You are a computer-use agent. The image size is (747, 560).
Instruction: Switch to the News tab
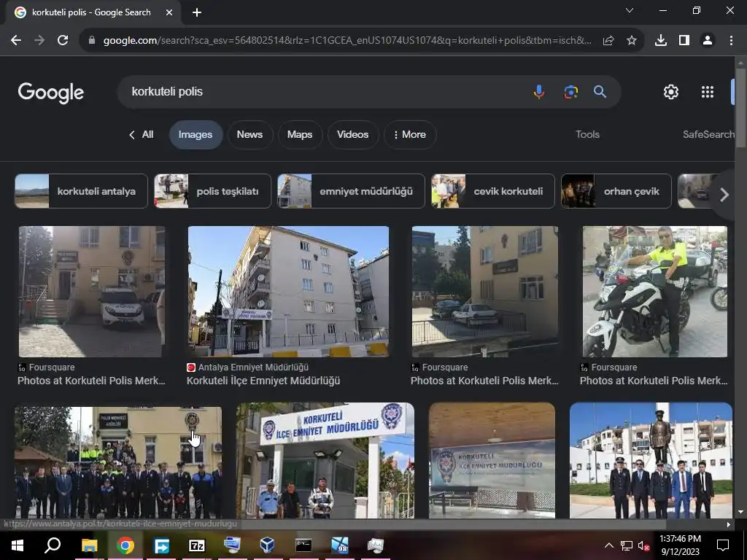point(249,135)
